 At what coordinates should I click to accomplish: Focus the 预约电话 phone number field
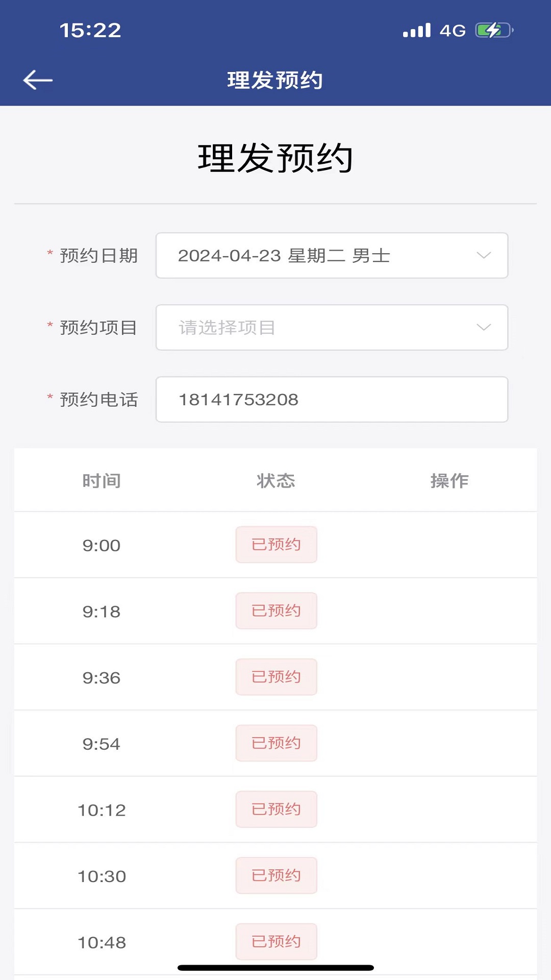pyautogui.click(x=332, y=400)
